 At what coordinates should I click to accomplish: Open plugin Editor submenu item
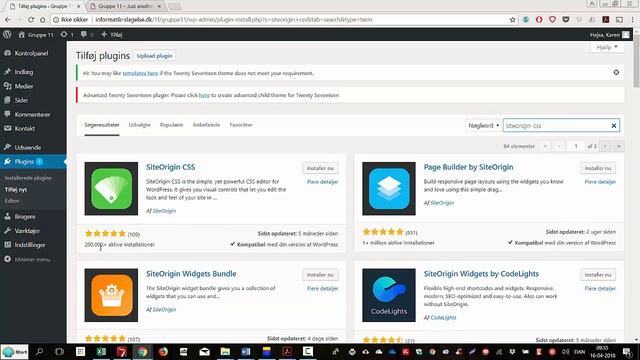[x=12, y=201]
